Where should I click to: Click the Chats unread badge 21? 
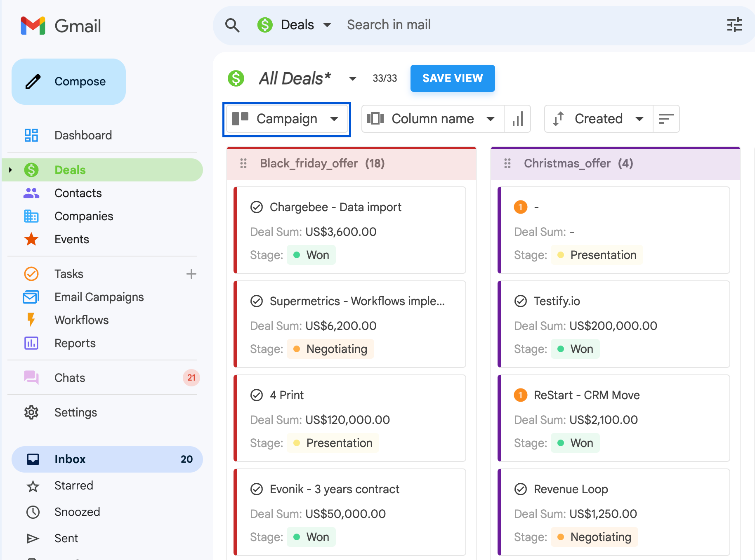(x=191, y=378)
